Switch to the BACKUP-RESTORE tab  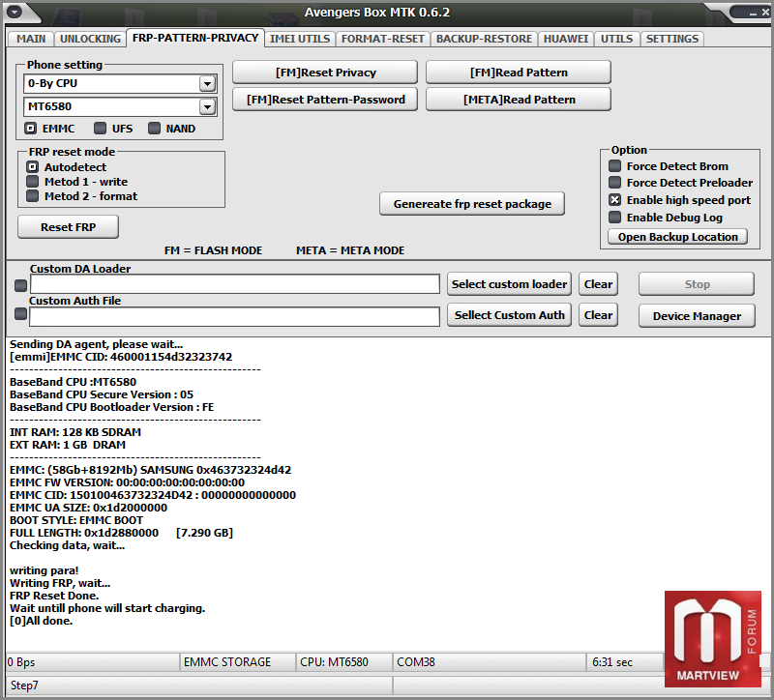tap(484, 39)
